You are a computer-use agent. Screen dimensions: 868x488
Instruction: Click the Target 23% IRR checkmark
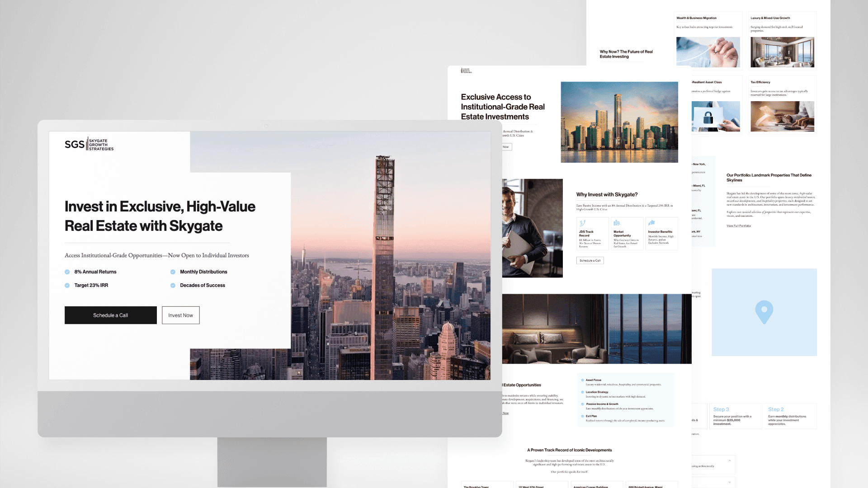tap(67, 286)
